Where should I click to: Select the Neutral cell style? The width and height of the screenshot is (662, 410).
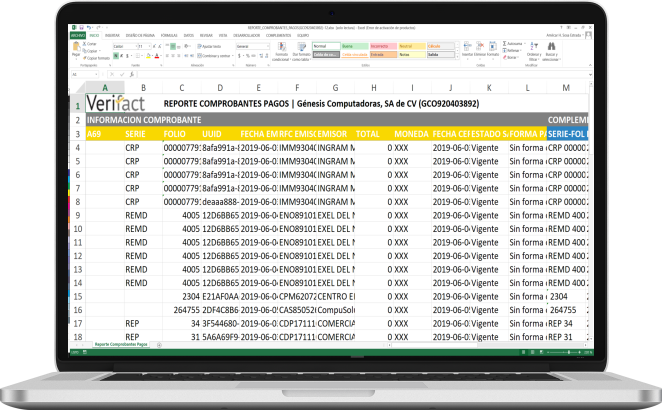(x=412, y=46)
